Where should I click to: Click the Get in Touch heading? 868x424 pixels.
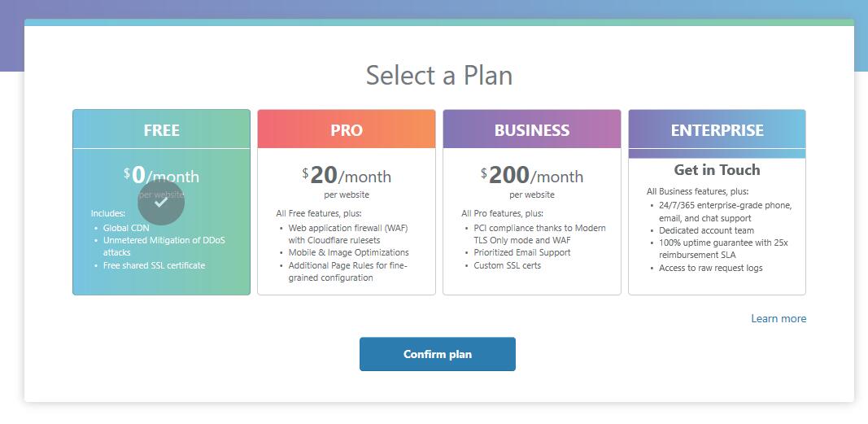click(717, 170)
